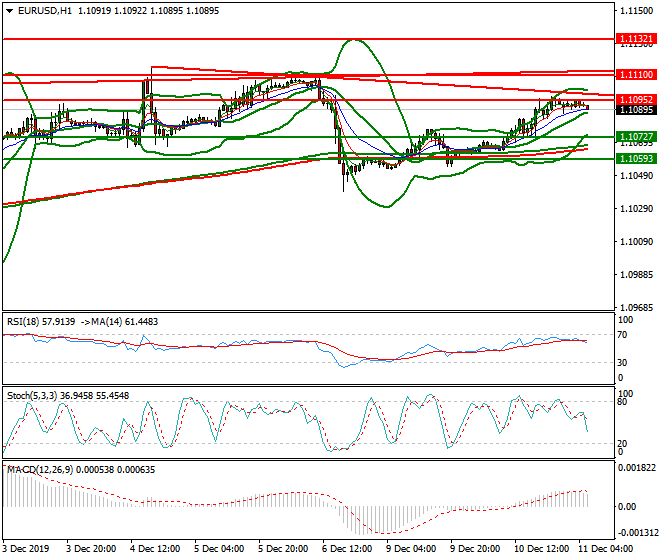
Task: Open the chart dropdown triangle beside EURUSD,H1
Action: click(9, 11)
